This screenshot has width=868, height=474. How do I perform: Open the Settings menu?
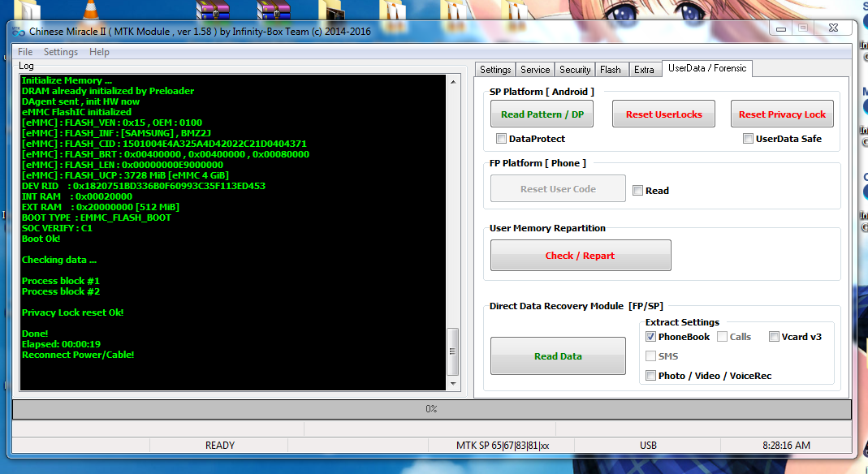61,52
